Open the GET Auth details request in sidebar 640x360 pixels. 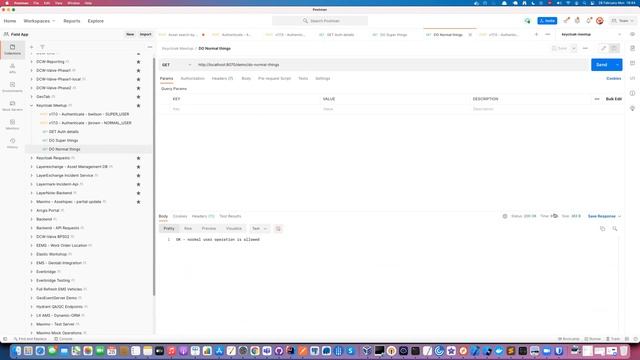pyautogui.click(x=64, y=132)
